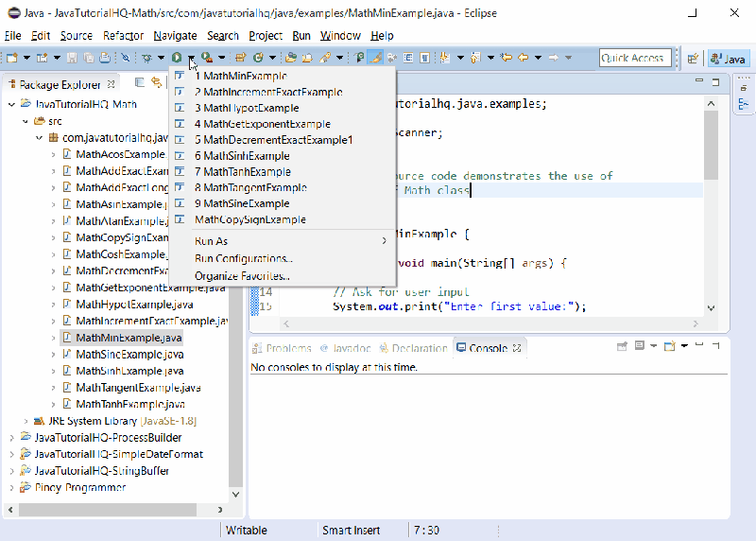Click the Open Task icon

tap(307, 58)
